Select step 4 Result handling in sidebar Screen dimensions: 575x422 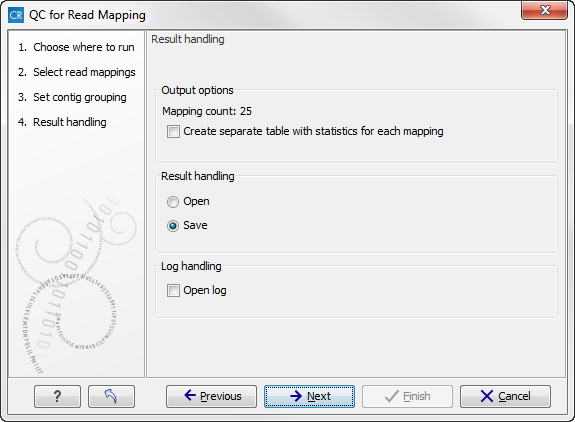pyautogui.click(x=62, y=122)
